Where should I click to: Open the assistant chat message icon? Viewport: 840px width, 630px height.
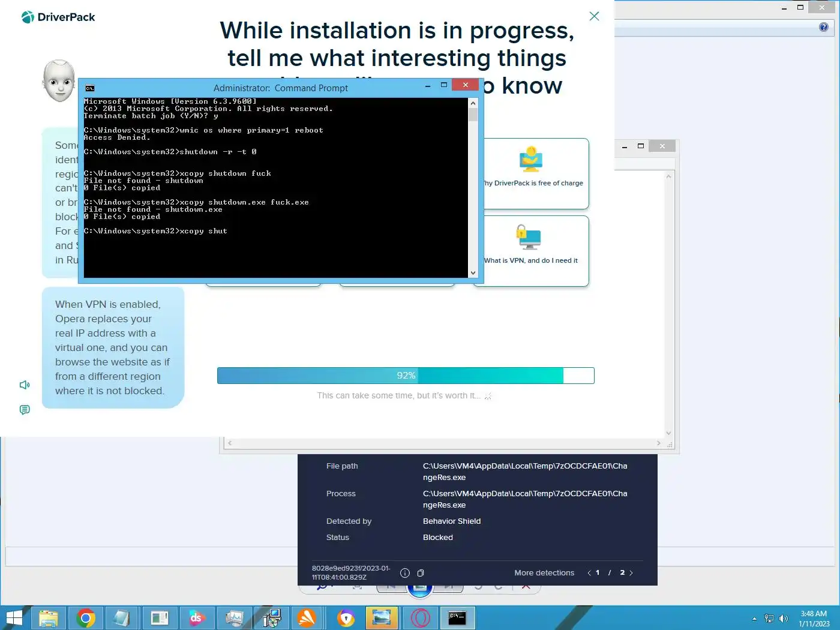click(x=25, y=410)
